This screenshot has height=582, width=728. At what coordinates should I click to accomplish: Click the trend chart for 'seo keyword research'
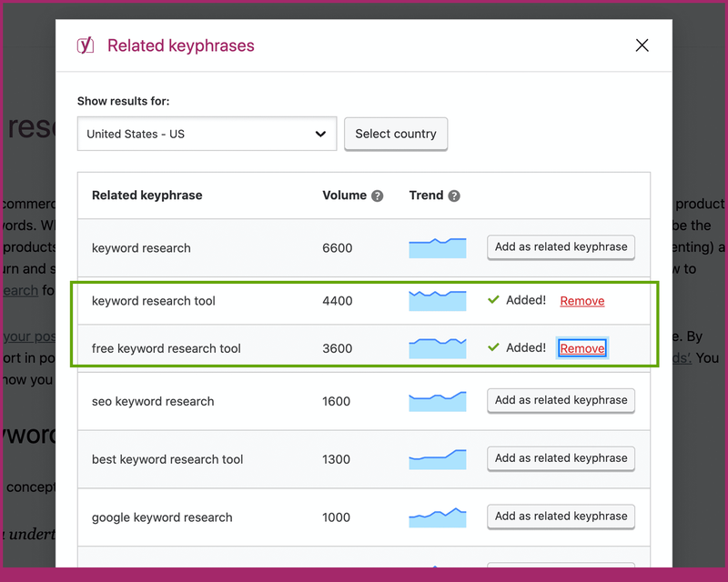pyautogui.click(x=437, y=401)
